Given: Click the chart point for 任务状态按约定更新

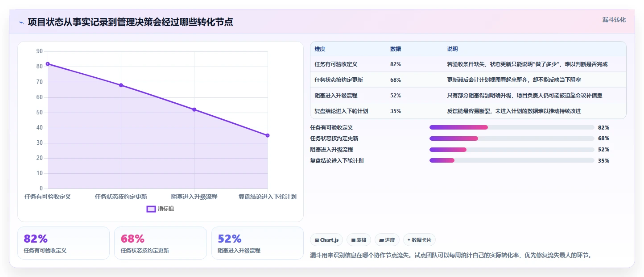Looking at the screenshot, I should click(x=121, y=85).
